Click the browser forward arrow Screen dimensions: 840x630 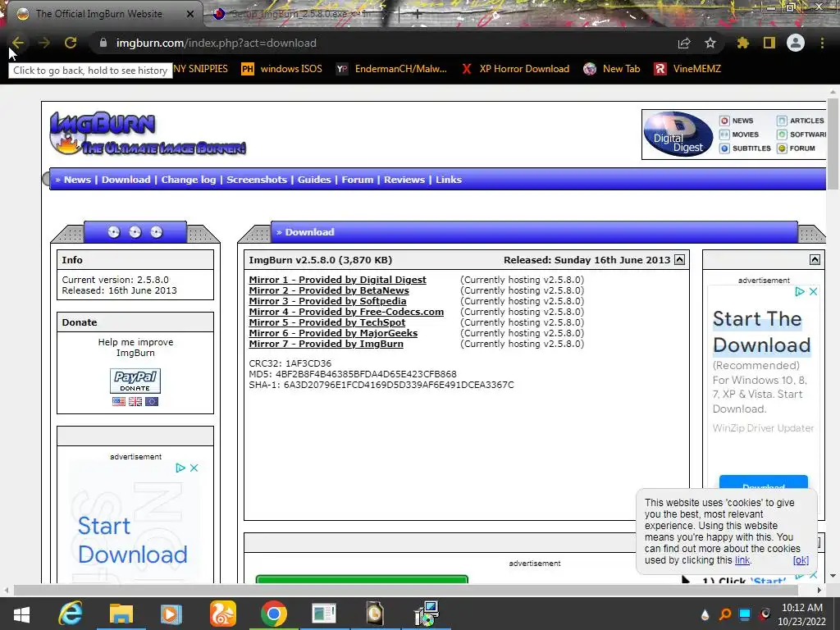[44, 43]
